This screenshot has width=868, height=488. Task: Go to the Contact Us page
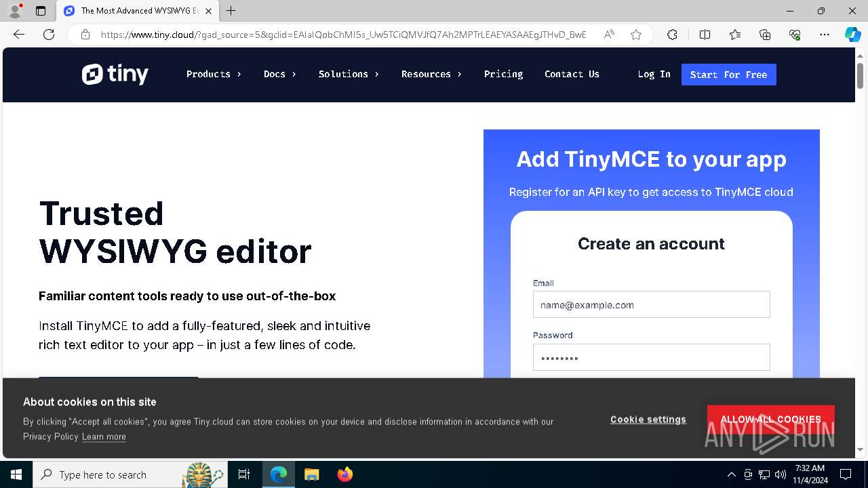pyautogui.click(x=572, y=75)
